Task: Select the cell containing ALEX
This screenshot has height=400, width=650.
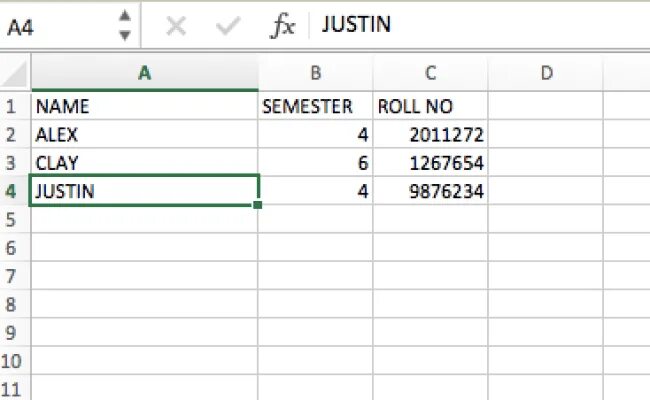Action: coord(145,134)
